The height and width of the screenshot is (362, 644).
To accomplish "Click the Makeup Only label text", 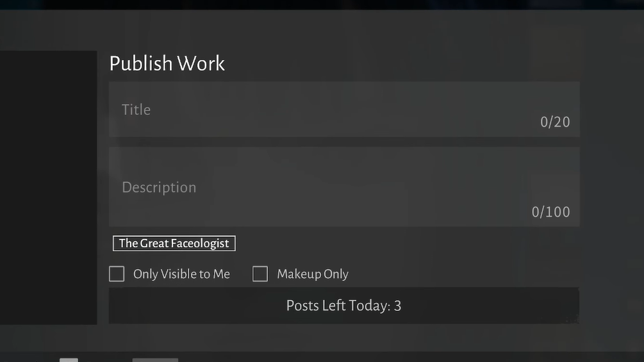I will [x=313, y=274].
